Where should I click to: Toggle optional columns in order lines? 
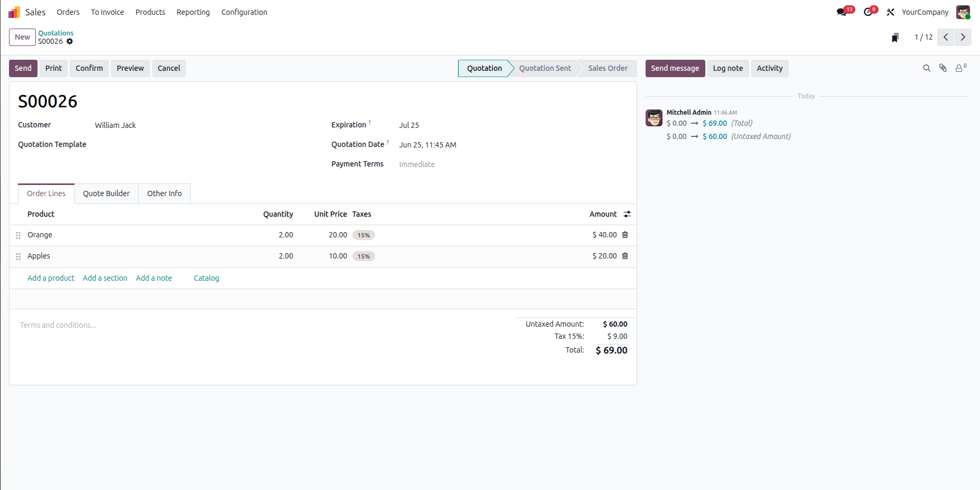[627, 214]
